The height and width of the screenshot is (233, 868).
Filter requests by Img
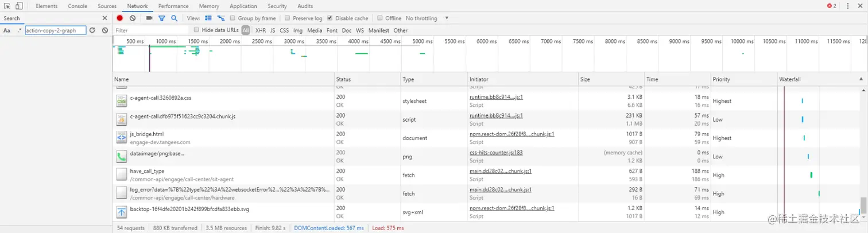coord(298,30)
